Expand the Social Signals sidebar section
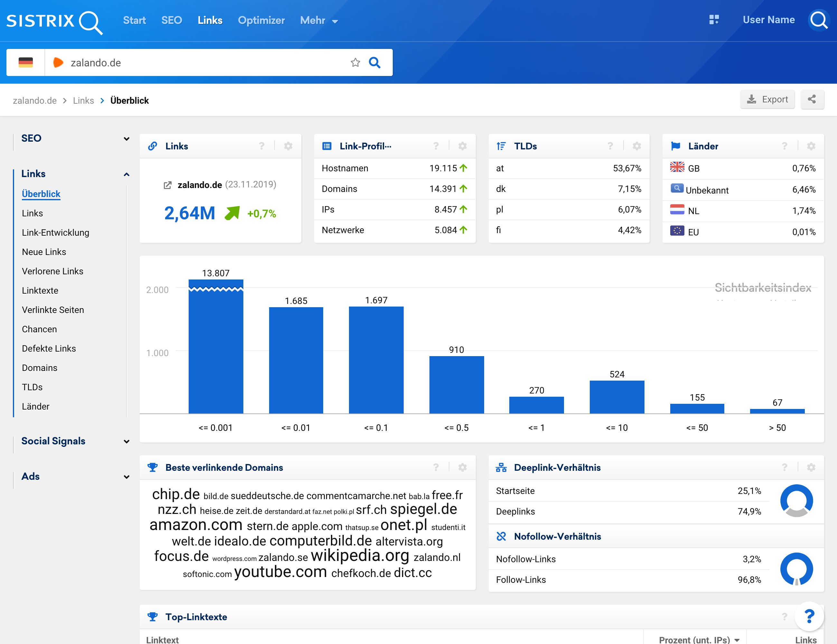Screen dimensions: 837x644 pyautogui.click(x=127, y=441)
